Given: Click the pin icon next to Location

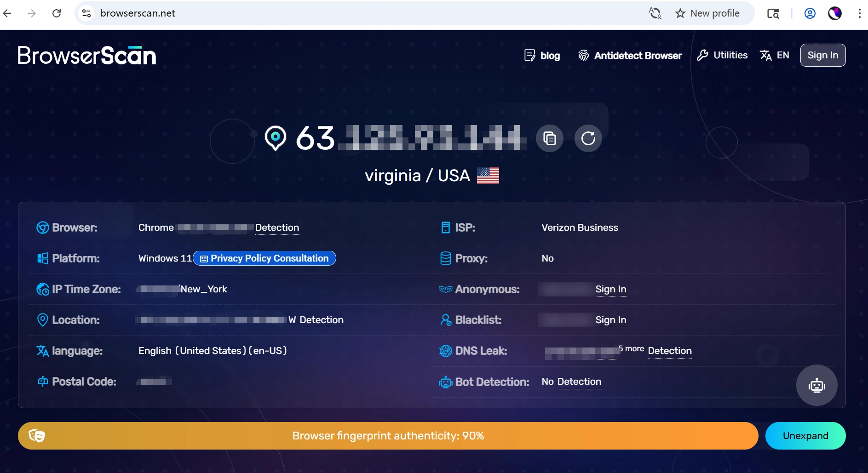Looking at the screenshot, I should (x=42, y=320).
